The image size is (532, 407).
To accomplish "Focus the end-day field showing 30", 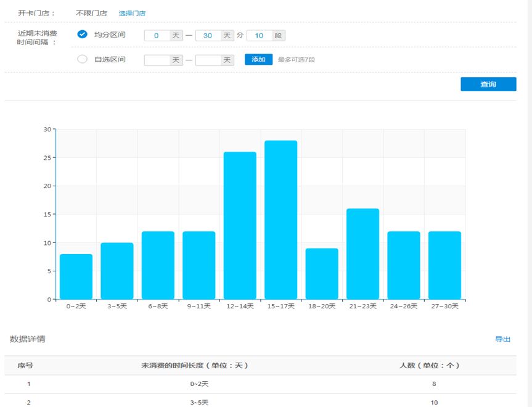I will (208, 36).
